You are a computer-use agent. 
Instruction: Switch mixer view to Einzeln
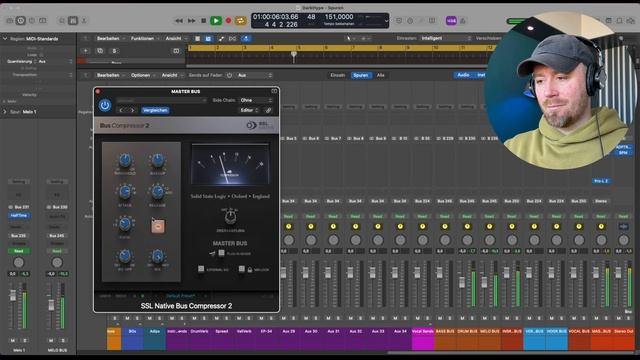point(338,75)
